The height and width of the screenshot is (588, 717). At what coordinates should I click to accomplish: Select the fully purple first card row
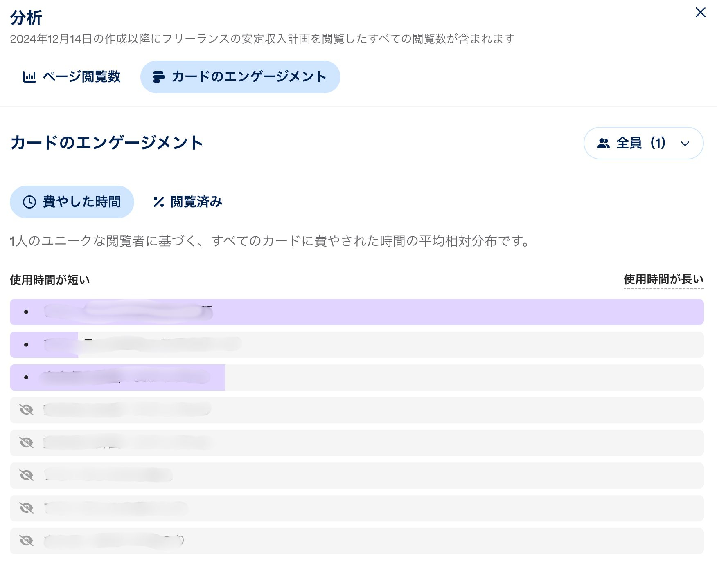(x=357, y=312)
